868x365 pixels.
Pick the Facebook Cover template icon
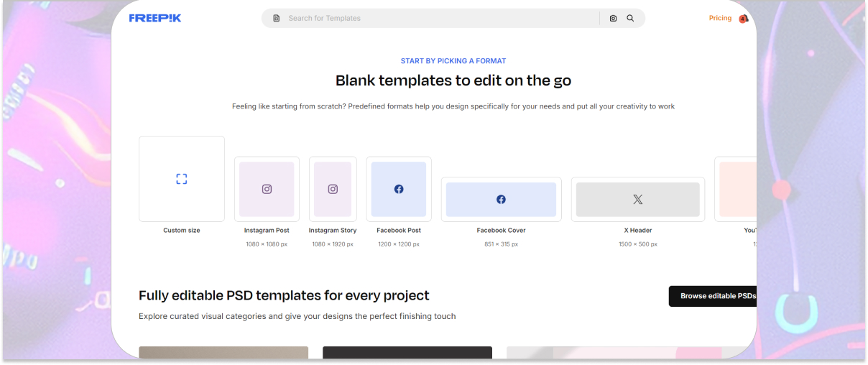pos(501,199)
